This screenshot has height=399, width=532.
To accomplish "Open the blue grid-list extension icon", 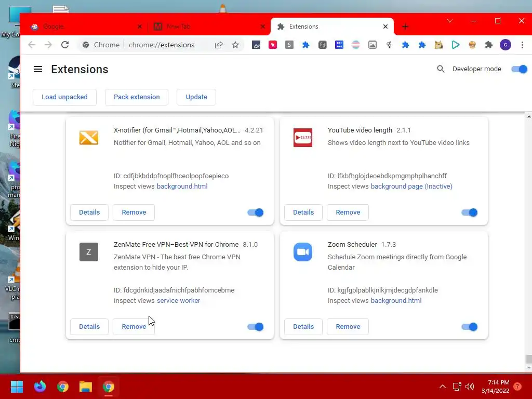I will (339, 45).
